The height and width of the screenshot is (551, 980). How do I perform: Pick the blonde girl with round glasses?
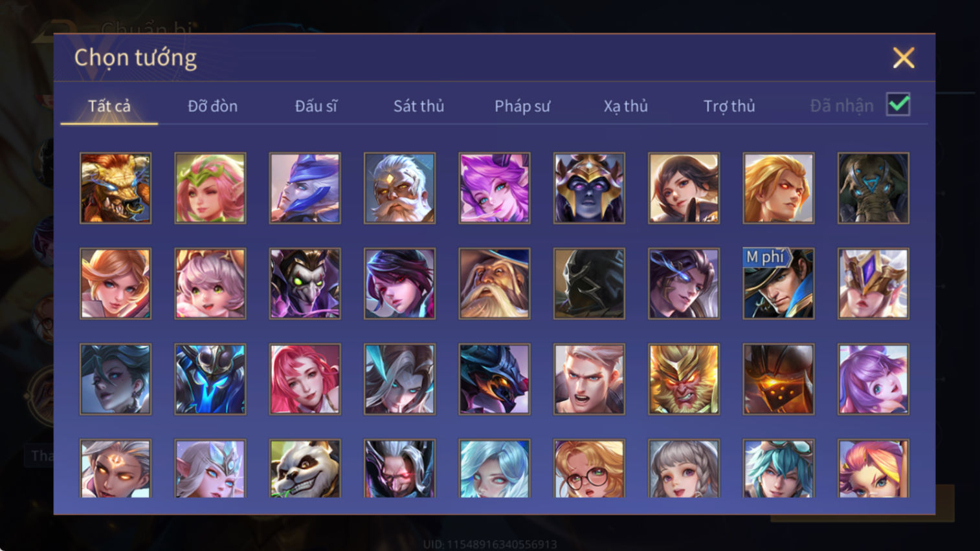[589, 468]
